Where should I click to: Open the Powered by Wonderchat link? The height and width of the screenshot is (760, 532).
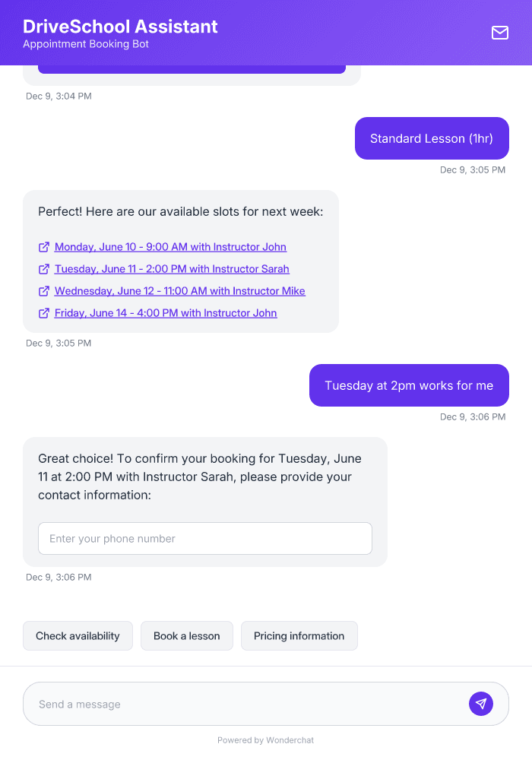point(265,739)
